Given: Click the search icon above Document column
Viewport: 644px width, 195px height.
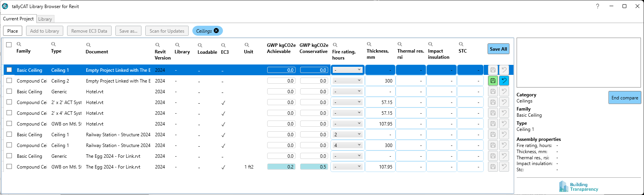Looking at the screenshot, I should pos(88,45).
